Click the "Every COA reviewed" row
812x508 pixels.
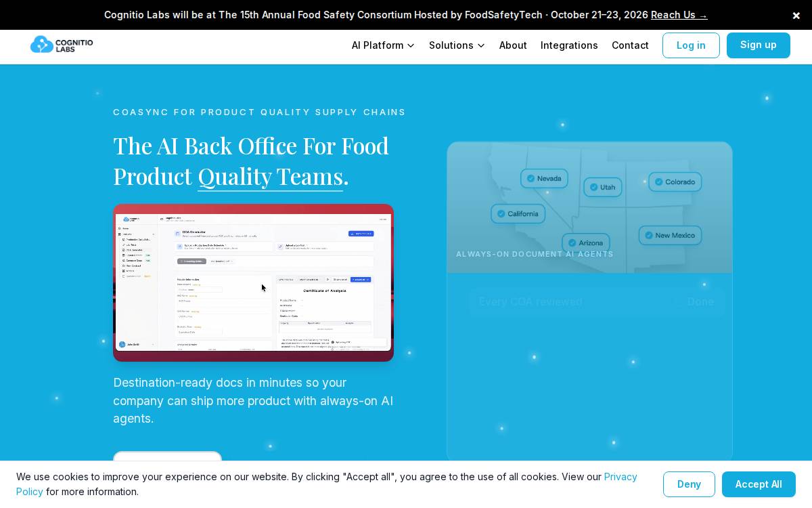597,302
